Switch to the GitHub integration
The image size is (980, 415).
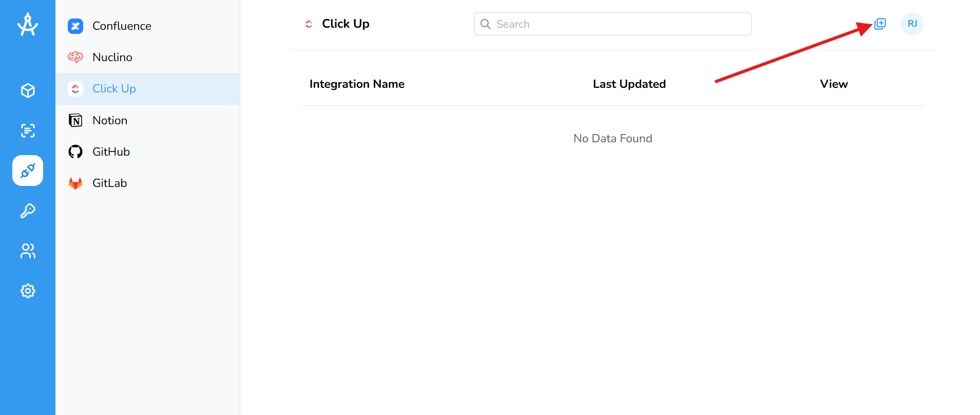(111, 151)
